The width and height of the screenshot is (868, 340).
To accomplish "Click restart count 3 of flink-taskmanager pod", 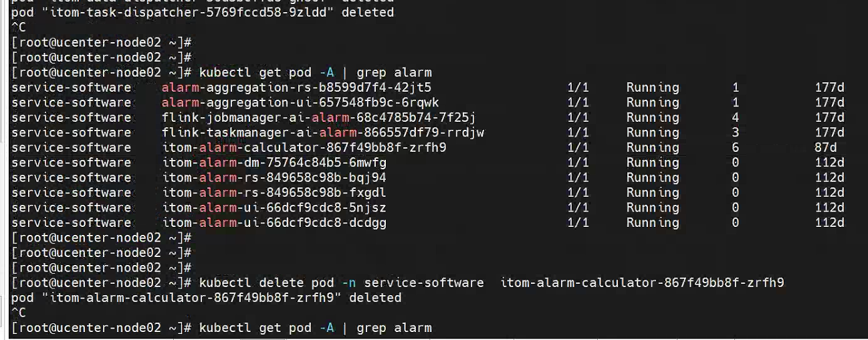I will click(736, 133).
